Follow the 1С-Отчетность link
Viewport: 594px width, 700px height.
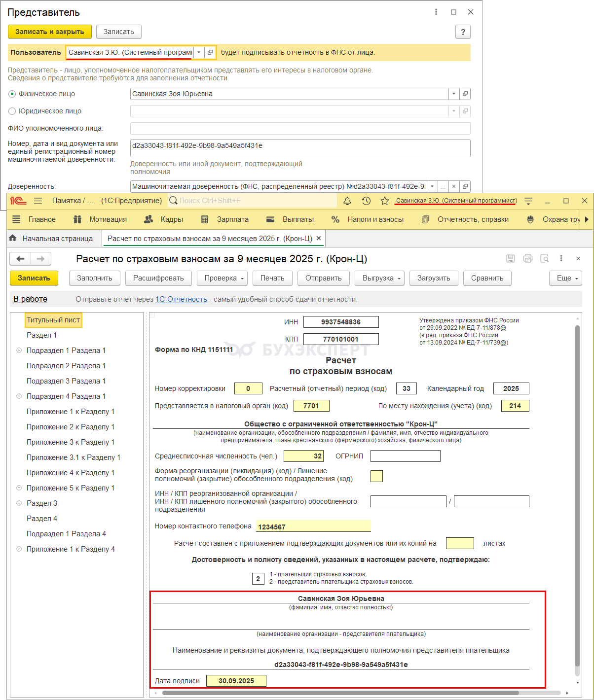coord(181,299)
